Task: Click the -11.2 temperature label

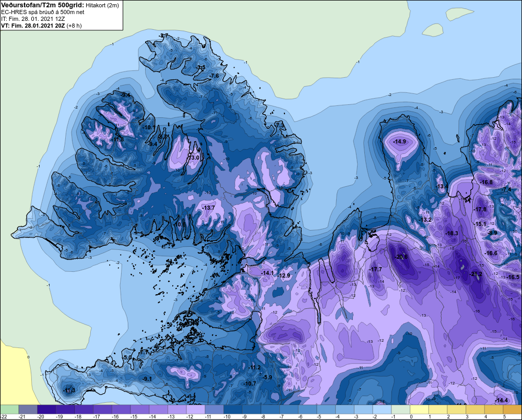Action: coord(254,367)
